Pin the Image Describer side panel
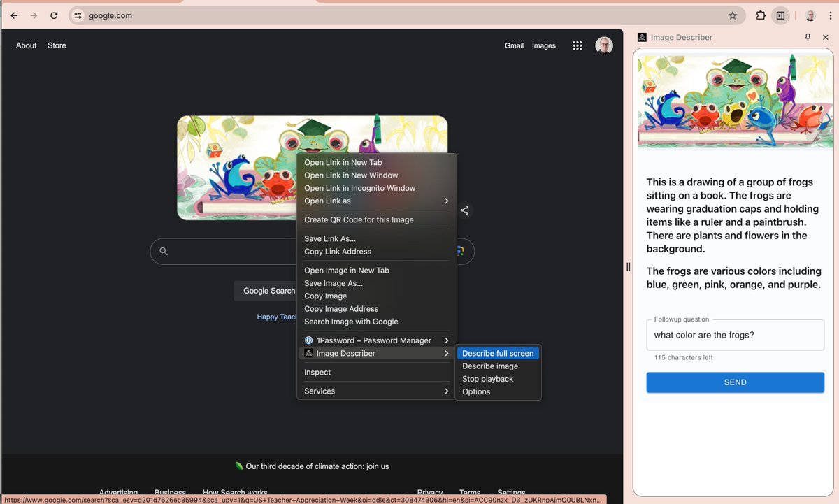Screen dimensions: 839x504 808,36
